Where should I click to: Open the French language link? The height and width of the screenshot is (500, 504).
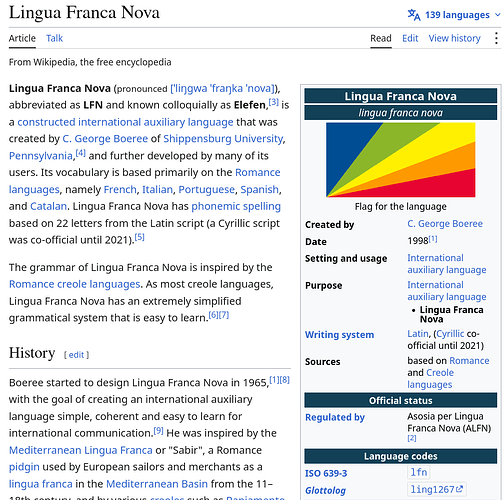point(120,189)
